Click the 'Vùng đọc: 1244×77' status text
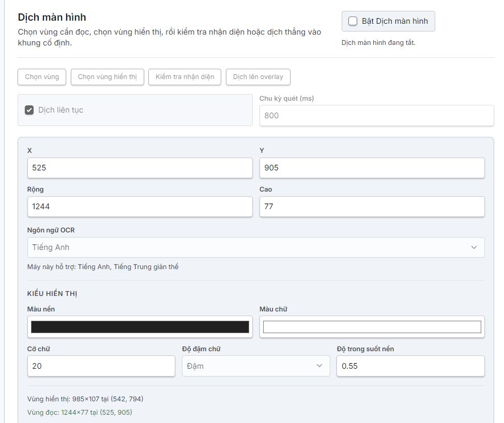The image size is (504, 423). (x=80, y=412)
